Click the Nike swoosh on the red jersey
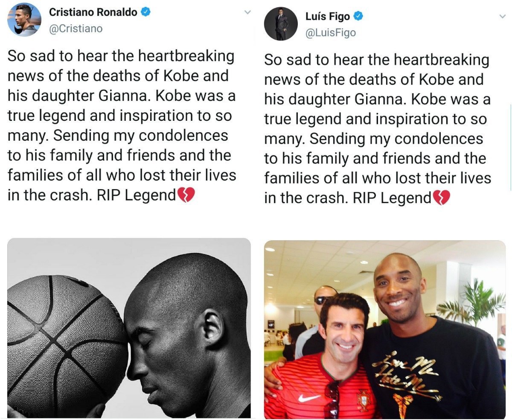 point(309,397)
